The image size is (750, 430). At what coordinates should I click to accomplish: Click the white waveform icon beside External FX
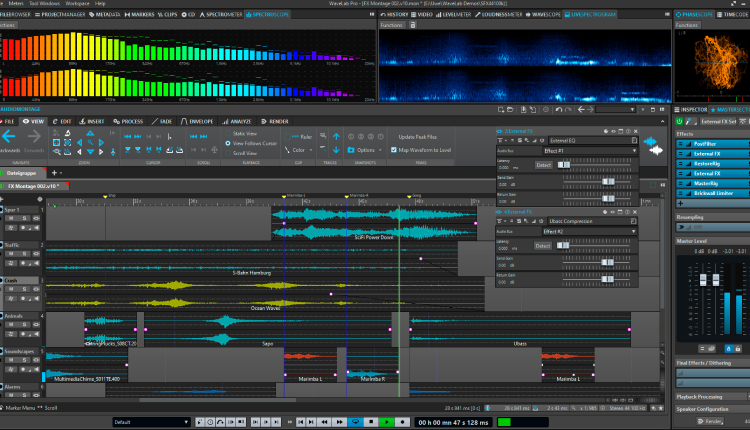point(656,150)
